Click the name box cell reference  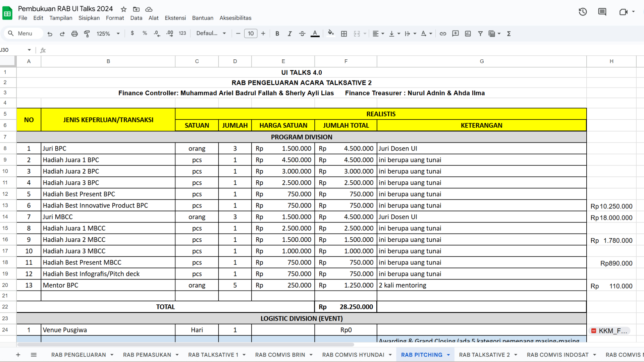(x=12, y=50)
